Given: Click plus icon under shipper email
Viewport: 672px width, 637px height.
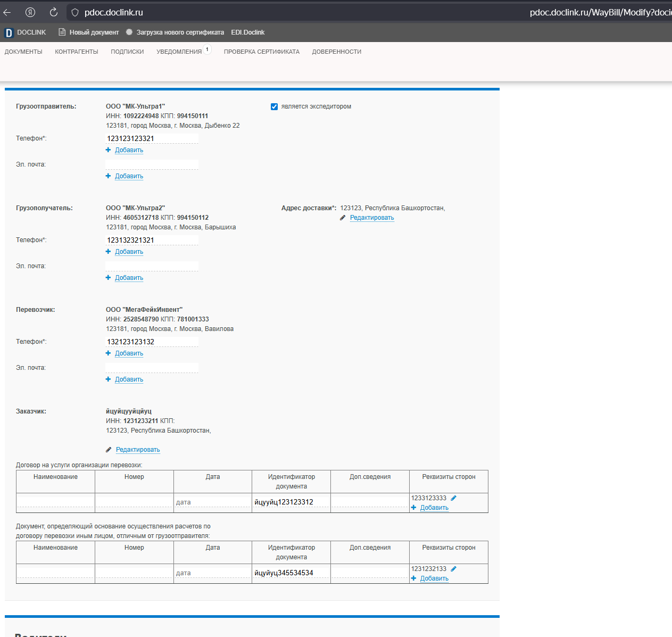Looking at the screenshot, I should 108,176.
